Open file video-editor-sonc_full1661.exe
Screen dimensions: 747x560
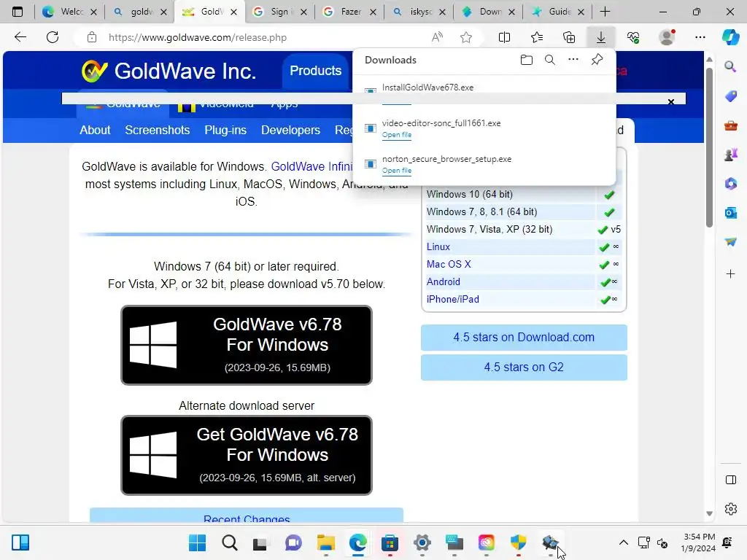coord(396,135)
